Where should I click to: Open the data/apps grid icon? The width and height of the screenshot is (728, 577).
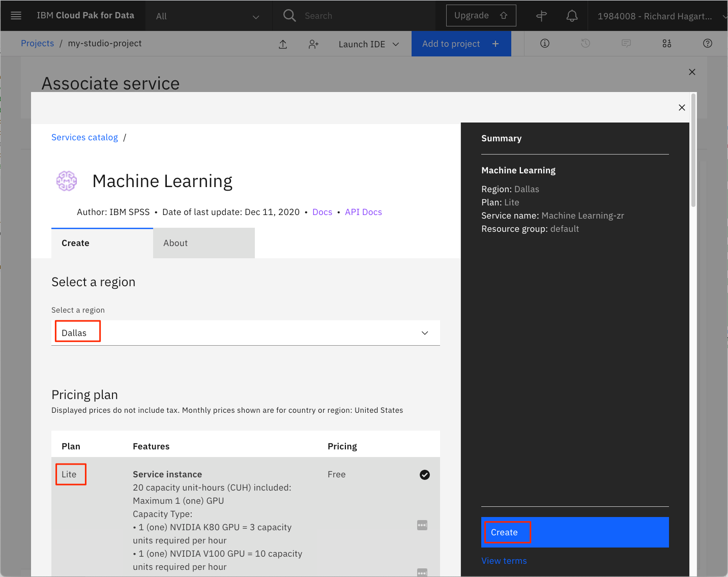point(667,43)
